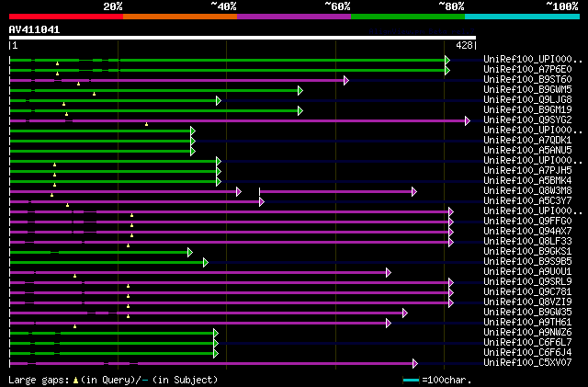Select the UniRef100_A5BMK4 label
This screenshot has width=588, height=387.
point(527,181)
